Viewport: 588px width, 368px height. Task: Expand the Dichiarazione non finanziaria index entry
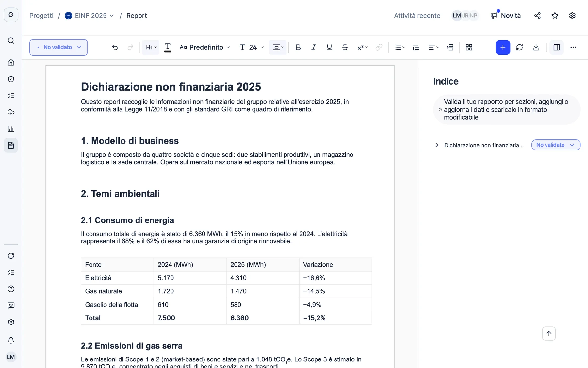[x=437, y=145]
